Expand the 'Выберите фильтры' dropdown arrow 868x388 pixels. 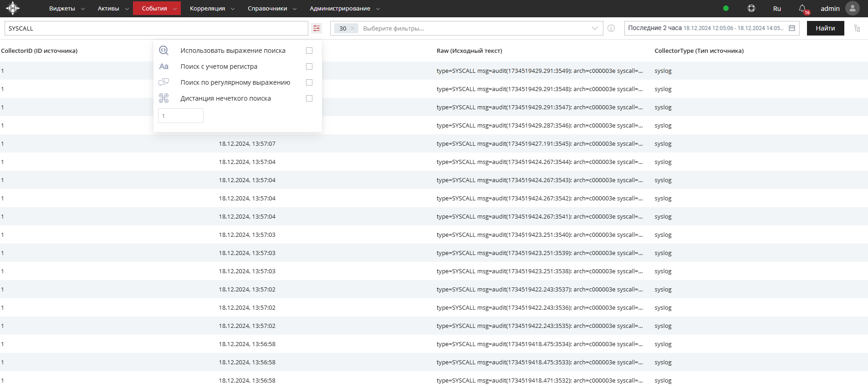click(x=594, y=28)
